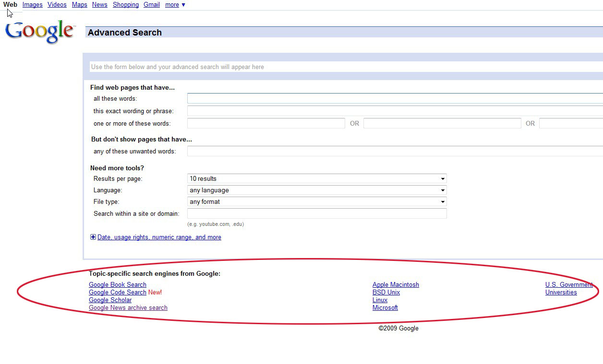Open Linux search link

[x=380, y=300]
